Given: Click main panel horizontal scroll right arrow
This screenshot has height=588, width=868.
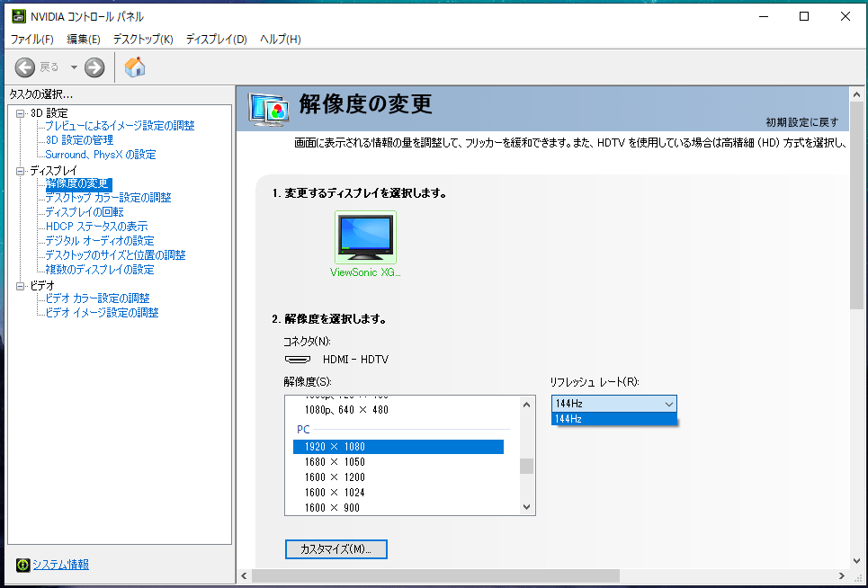Looking at the screenshot, I should tap(841, 576).
